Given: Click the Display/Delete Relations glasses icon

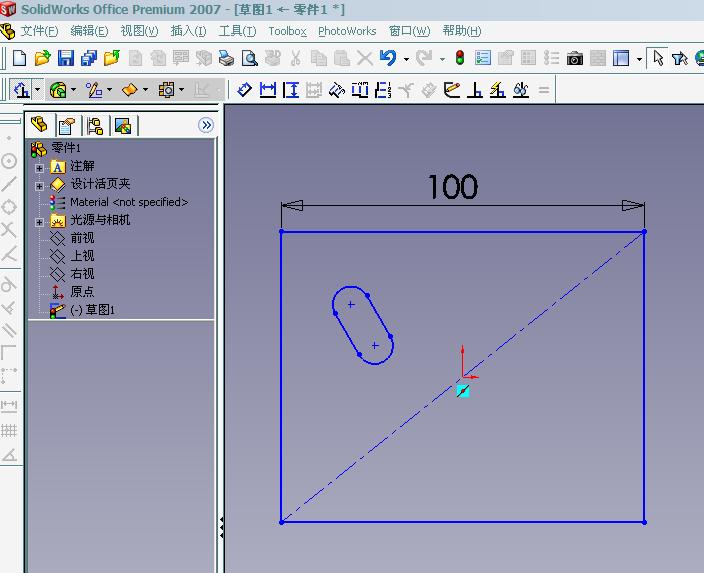Looking at the screenshot, I should click(x=521, y=90).
